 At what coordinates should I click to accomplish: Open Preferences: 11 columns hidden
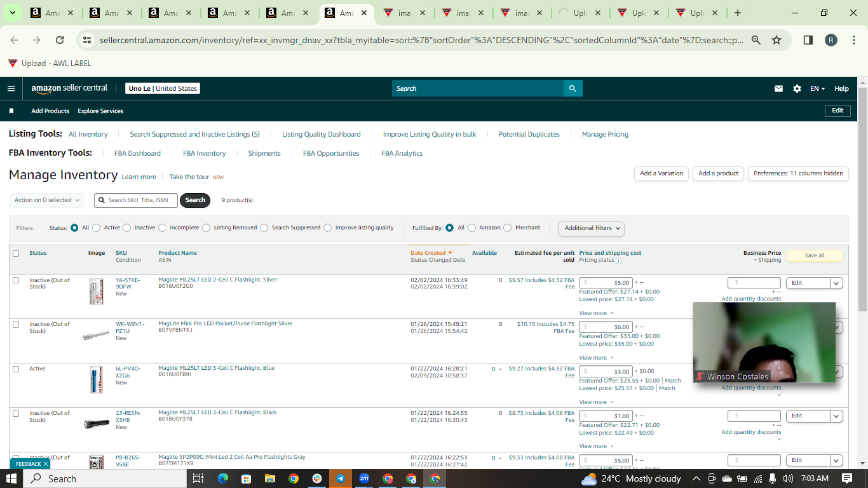pos(799,173)
